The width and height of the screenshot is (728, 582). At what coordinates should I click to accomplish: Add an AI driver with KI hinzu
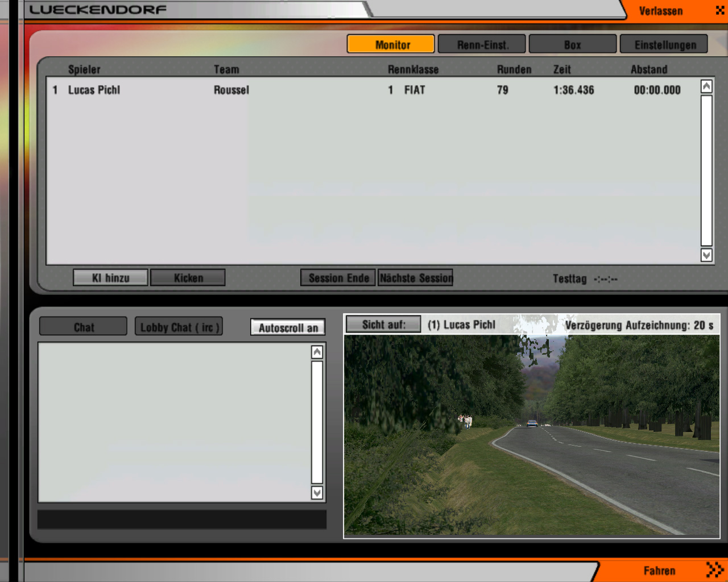tap(110, 278)
